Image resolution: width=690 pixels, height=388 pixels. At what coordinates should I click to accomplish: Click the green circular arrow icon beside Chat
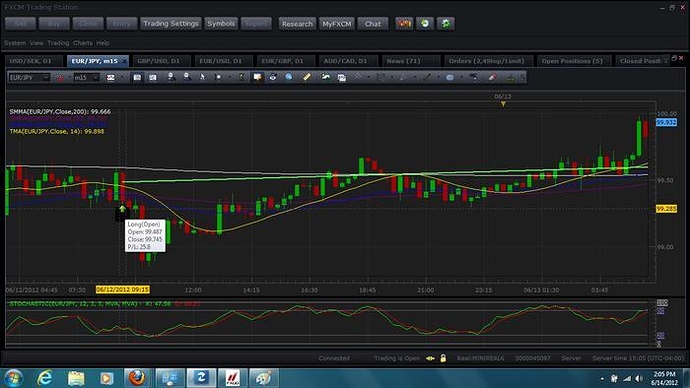[x=425, y=23]
